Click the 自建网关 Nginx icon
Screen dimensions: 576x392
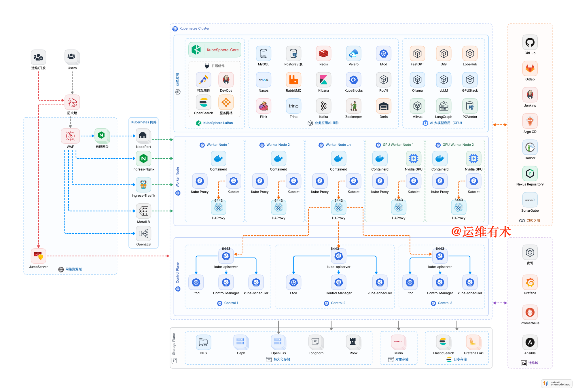tap(102, 136)
